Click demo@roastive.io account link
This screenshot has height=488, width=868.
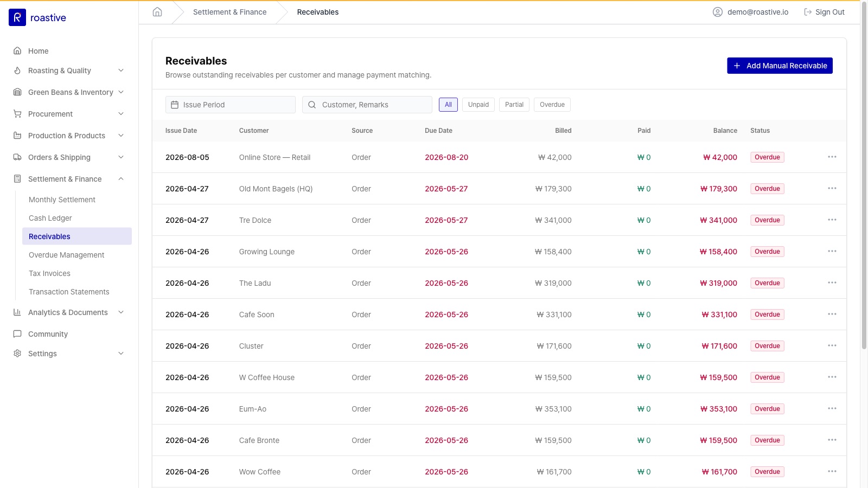pos(758,12)
